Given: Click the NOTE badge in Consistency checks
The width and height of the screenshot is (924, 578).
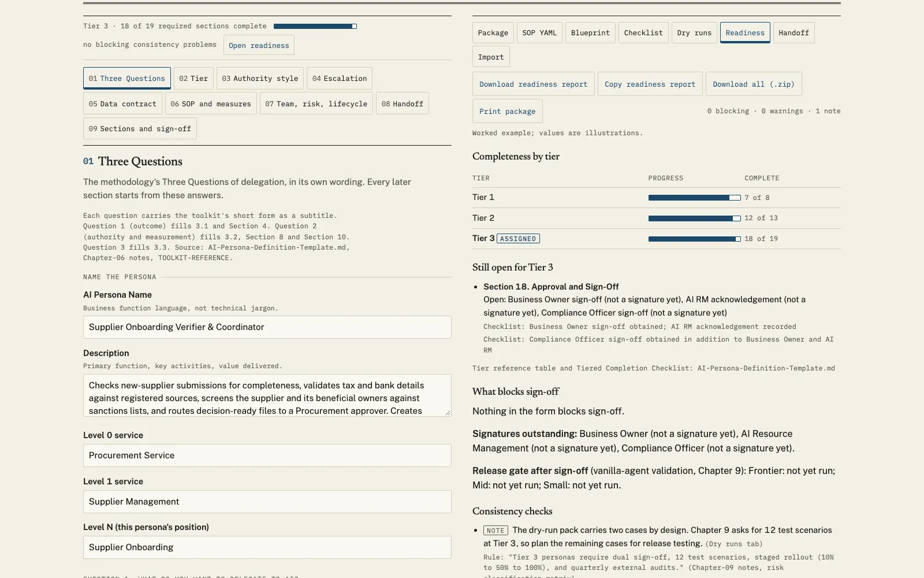Looking at the screenshot, I should (495, 531).
